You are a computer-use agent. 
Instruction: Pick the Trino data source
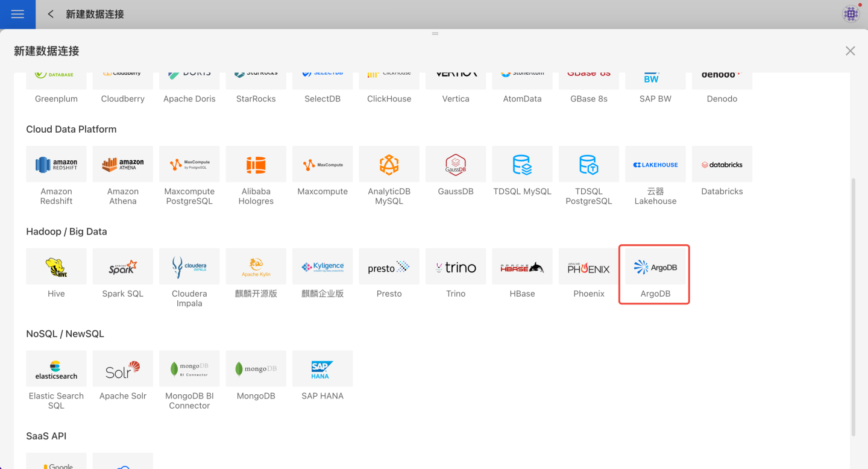pos(456,267)
